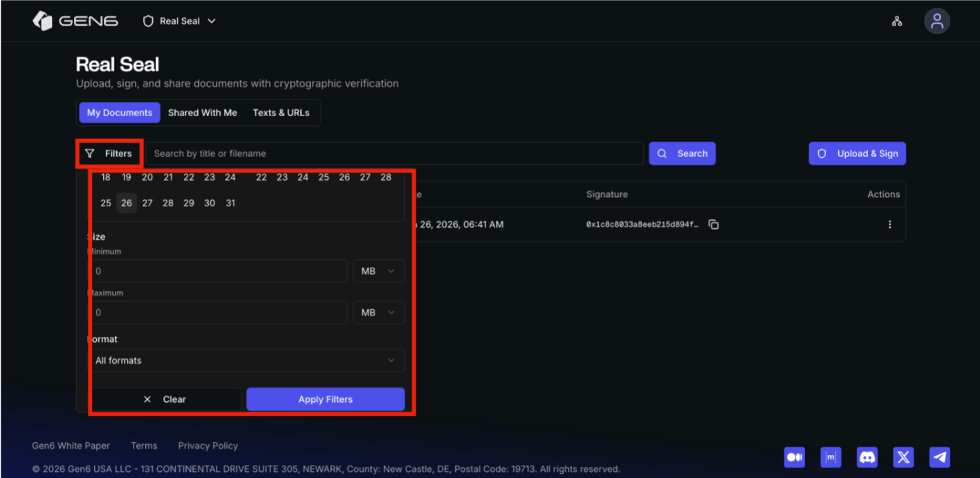Select day 26 in the left calendar
Viewport: 980px width, 478px height.
coord(126,203)
